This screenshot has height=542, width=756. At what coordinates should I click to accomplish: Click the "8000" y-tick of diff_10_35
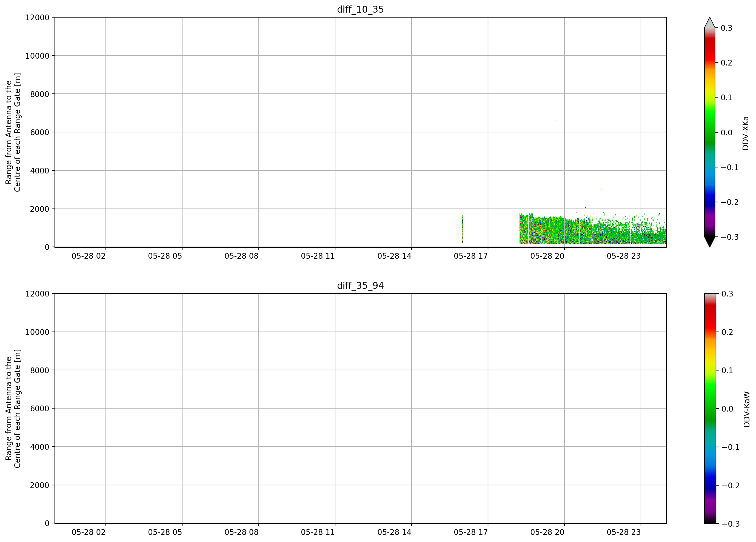tap(40, 94)
